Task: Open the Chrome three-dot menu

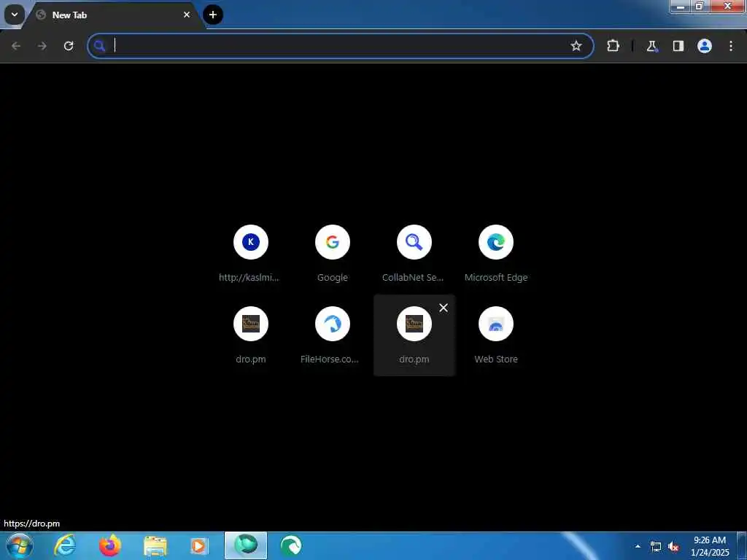Action: pos(731,46)
